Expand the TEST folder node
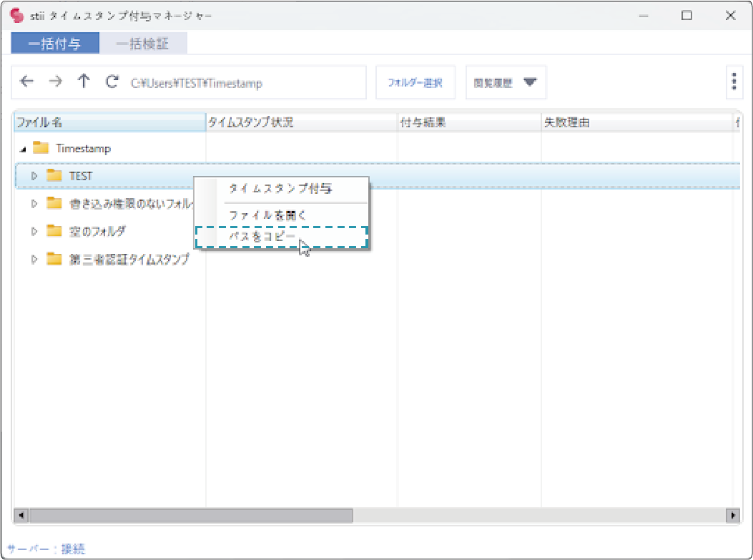The width and height of the screenshot is (753, 560). pyautogui.click(x=34, y=175)
